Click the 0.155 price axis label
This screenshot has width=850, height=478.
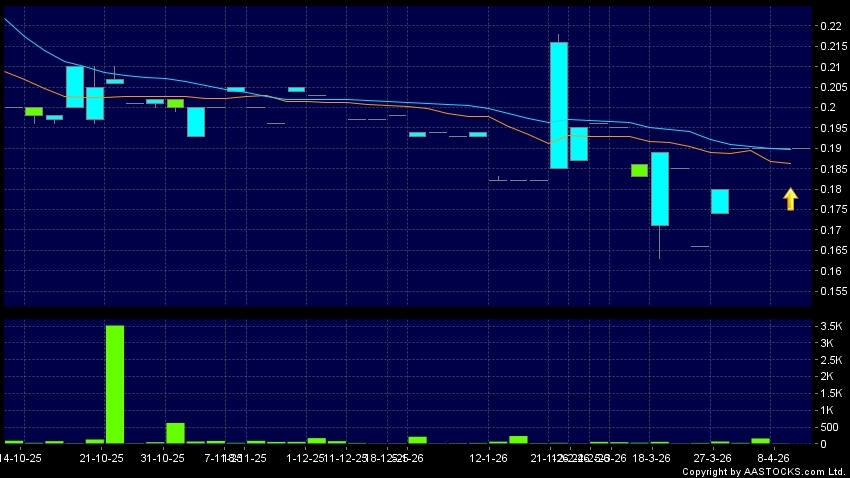point(829,291)
